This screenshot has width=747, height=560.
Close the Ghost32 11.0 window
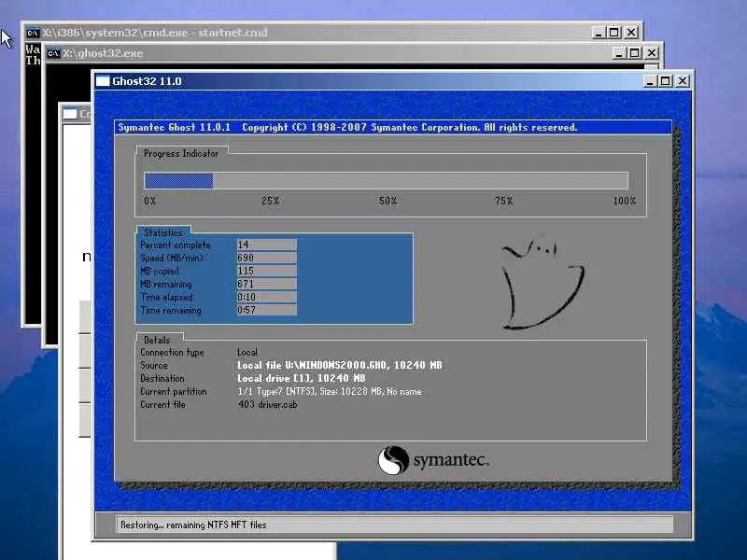(x=683, y=81)
